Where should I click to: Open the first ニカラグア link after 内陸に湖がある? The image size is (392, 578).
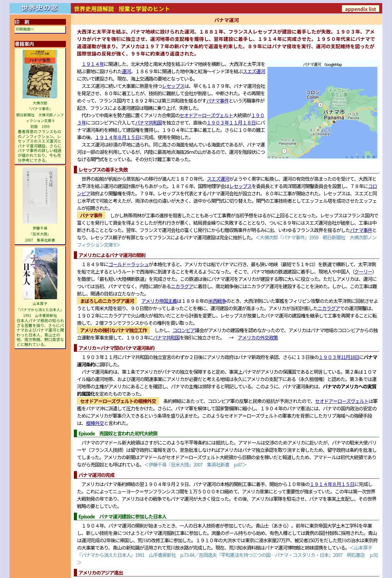point(182,286)
